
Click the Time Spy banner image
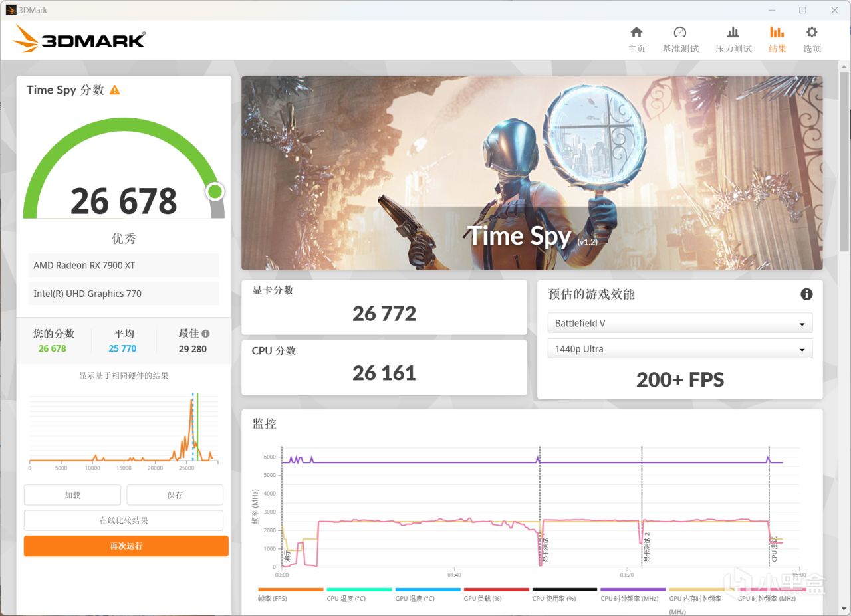(x=532, y=173)
